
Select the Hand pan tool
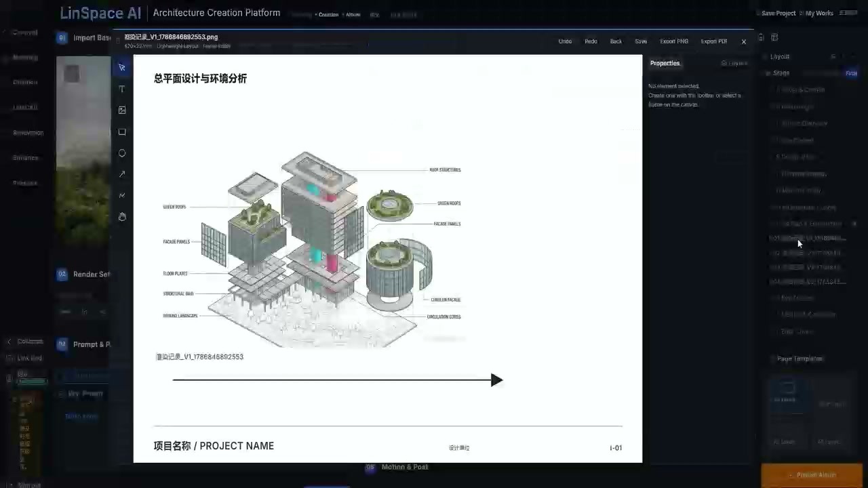[x=122, y=217]
